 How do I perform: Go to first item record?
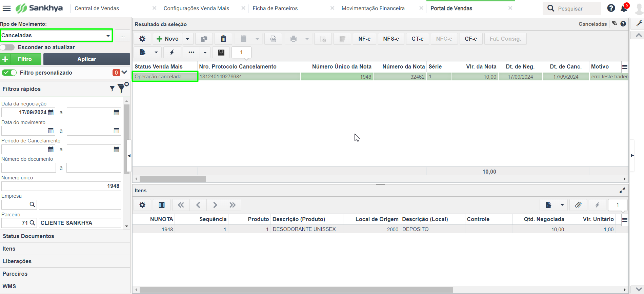[181, 205]
